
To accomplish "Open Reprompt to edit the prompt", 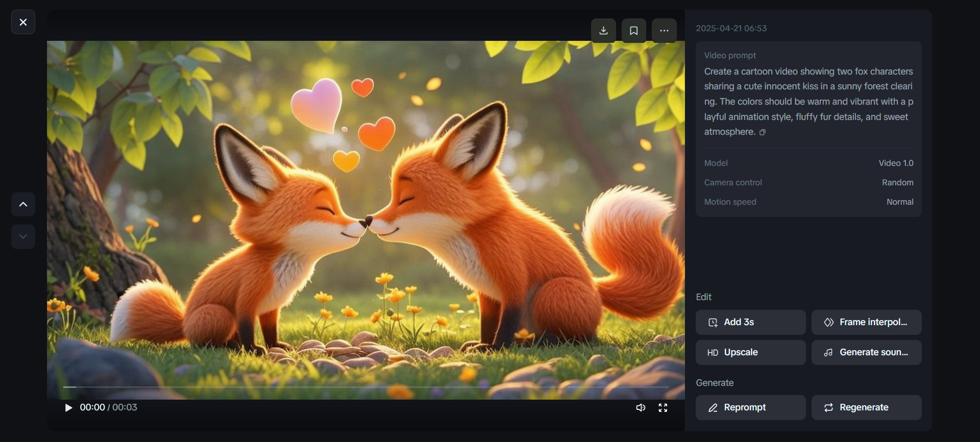I will click(750, 407).
